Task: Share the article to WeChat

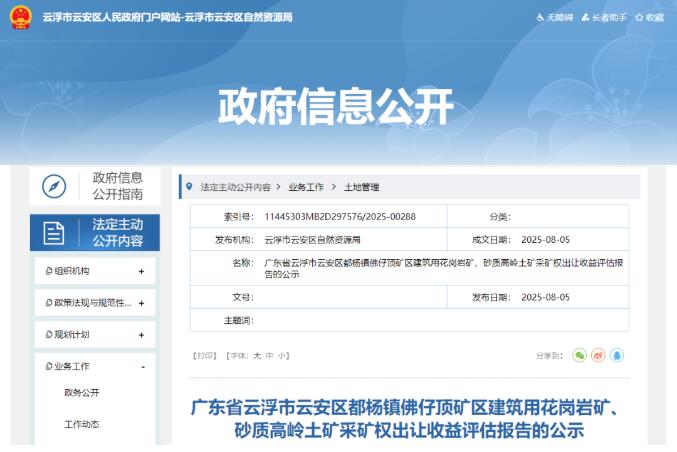Action: 579,355
